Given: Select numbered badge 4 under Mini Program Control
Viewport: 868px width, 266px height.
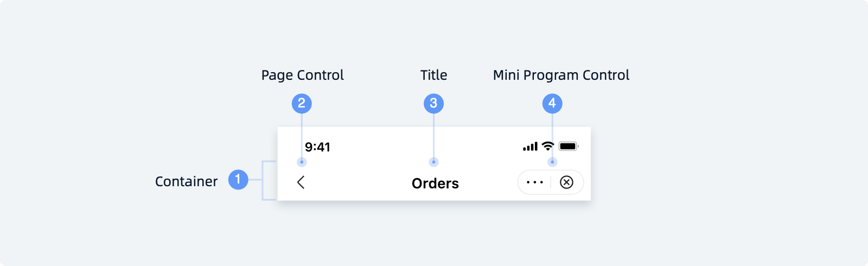Looking at the screenshot, I should click(552, 103).
